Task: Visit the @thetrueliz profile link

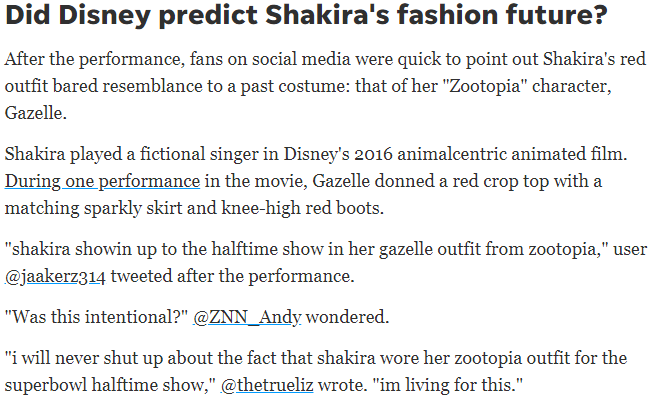Action: 267,385
